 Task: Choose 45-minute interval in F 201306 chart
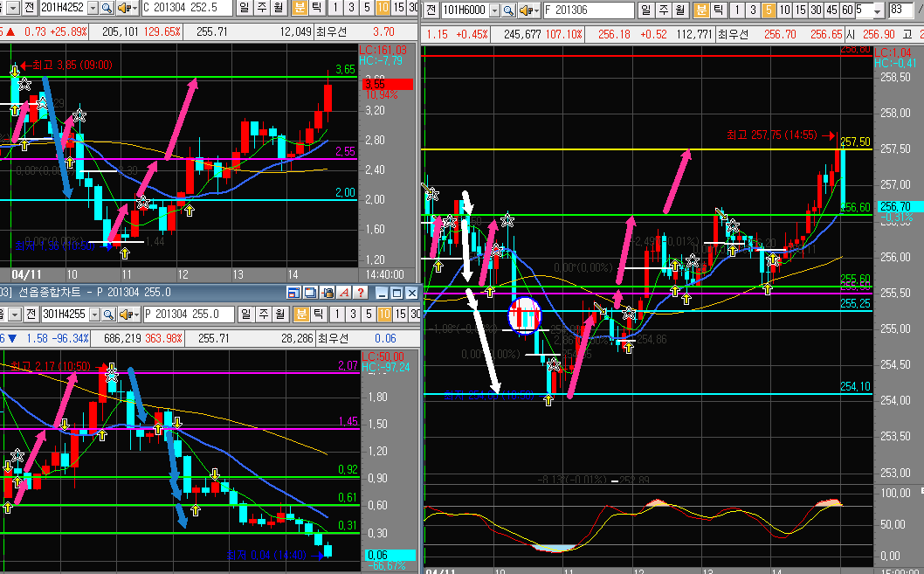pyautogui.click(x=831, y=10)
